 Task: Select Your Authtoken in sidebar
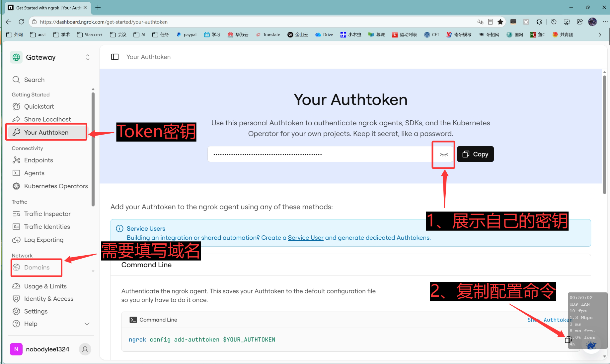click(x=47, y=132)
